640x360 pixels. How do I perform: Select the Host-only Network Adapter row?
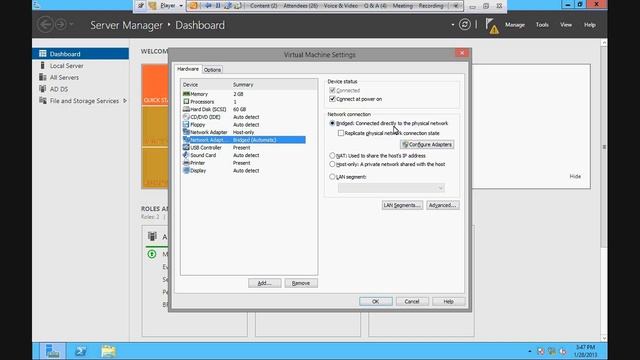pos(244,132)
